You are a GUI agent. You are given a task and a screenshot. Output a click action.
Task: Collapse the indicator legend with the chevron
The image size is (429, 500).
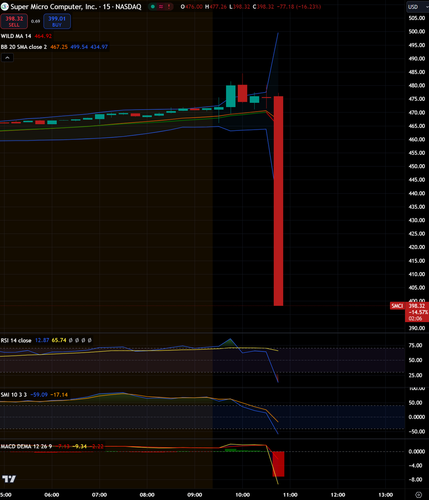tap(7, 58)
